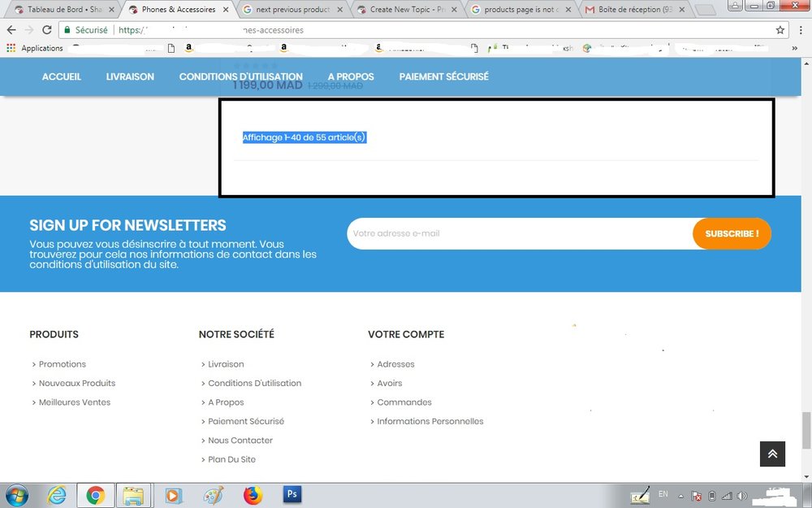Open A PROPOS in the top navigation
Screen dimensions: 812x508
coord(351,76)
